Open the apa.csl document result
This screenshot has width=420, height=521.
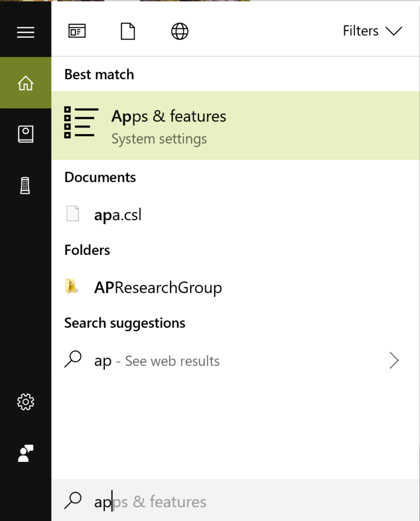tap(118, 214)
